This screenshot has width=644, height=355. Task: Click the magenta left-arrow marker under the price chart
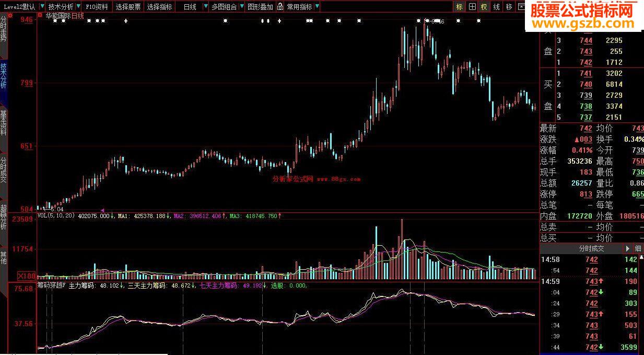102,210
